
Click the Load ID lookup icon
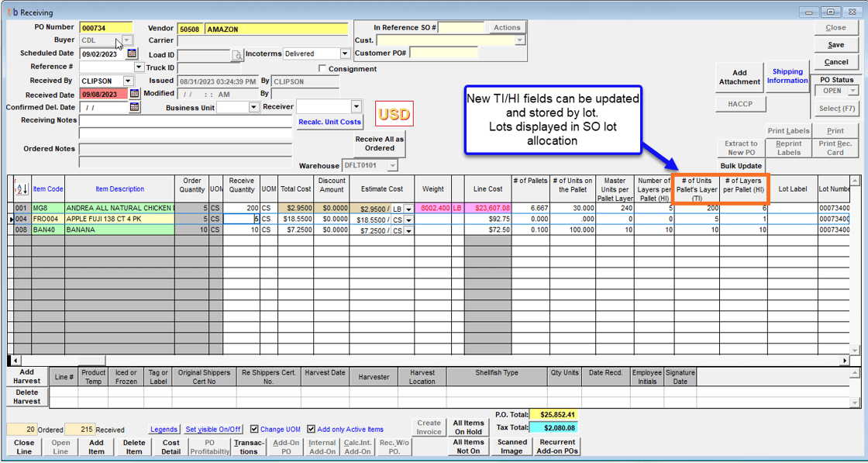click(x=237, y=55)
